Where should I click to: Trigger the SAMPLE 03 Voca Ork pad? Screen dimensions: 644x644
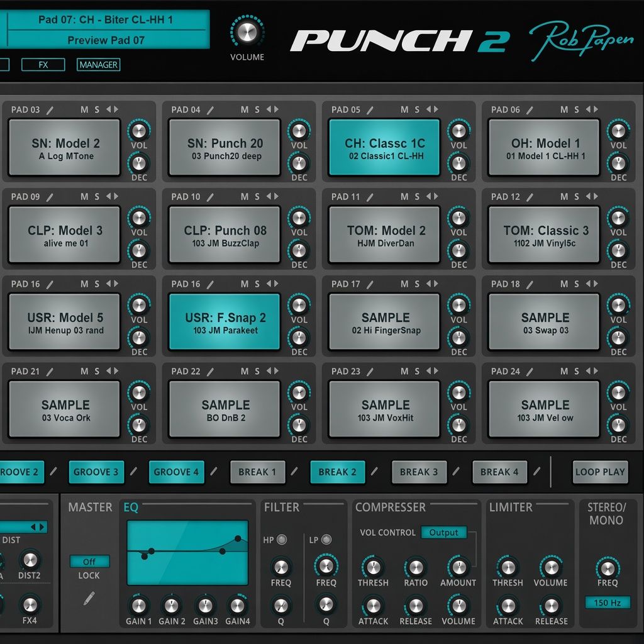pos(65,409)
